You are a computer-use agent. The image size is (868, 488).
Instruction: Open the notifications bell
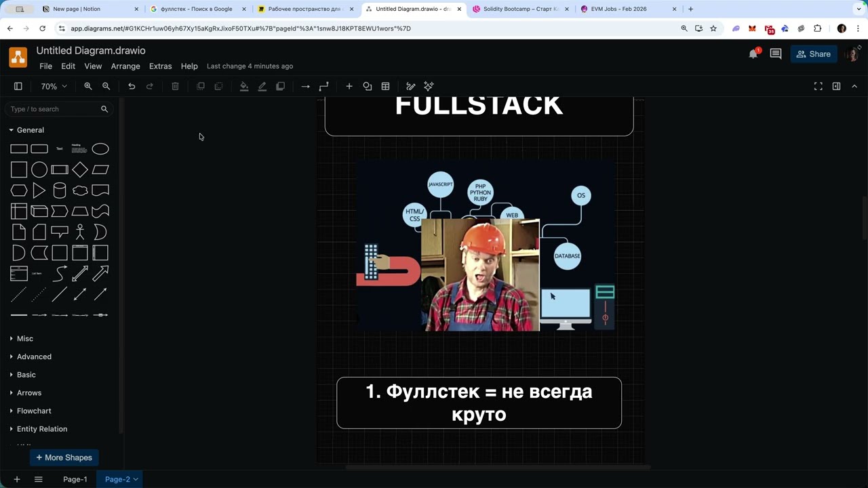(753, 54)
